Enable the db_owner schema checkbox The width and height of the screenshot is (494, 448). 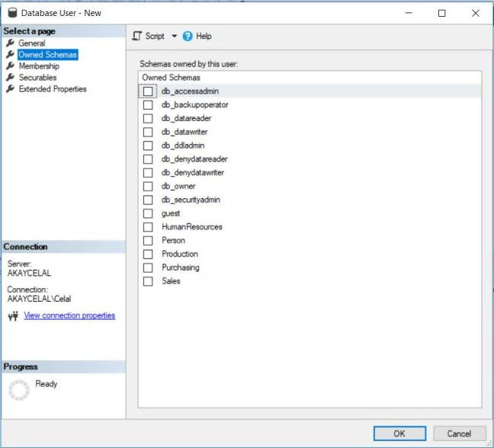click(x=148, y=187)
